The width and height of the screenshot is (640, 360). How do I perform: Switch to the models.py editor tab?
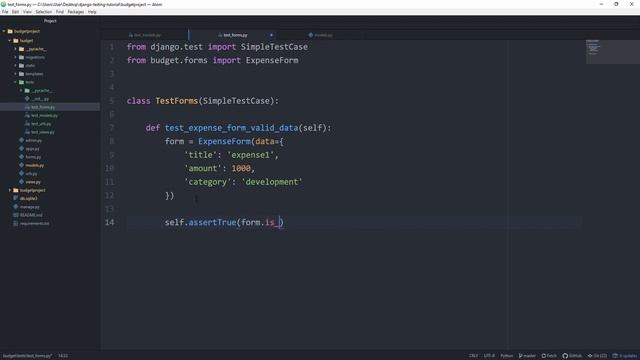[320, 35]
